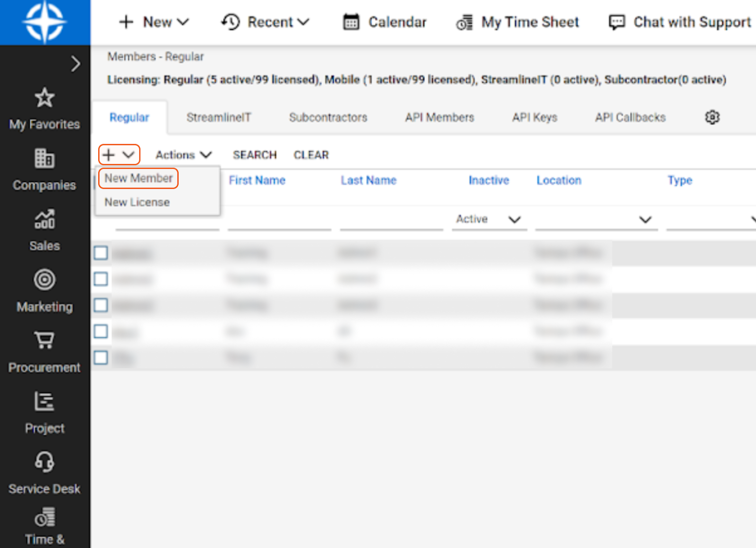This screenshot has width=756, height=548.
Task: Open the Project gantt icon
Action: click(44, 401)
